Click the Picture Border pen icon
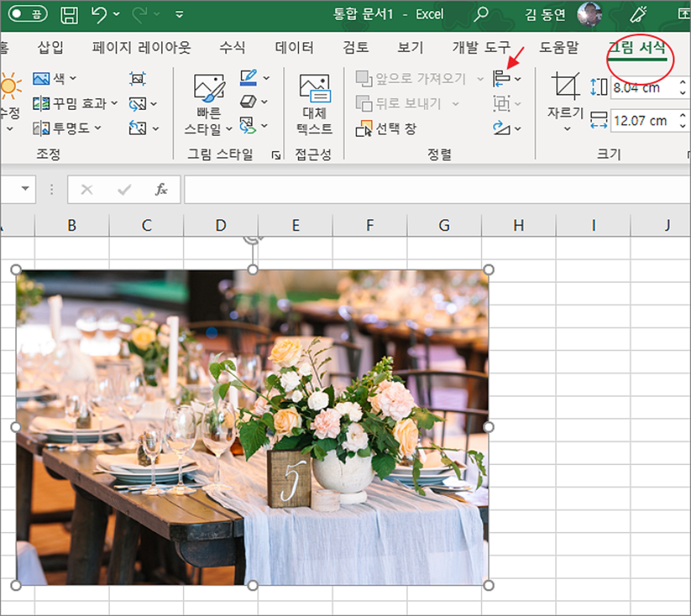Image resolution: width=691 pixels, height=616 pixels. click(x=248, y=78)
